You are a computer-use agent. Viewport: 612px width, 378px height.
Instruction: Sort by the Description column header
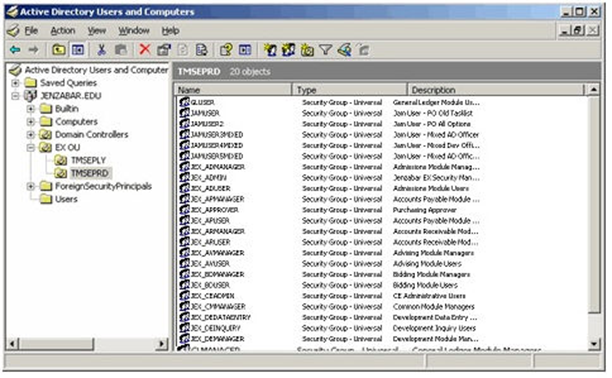(496, 90)
